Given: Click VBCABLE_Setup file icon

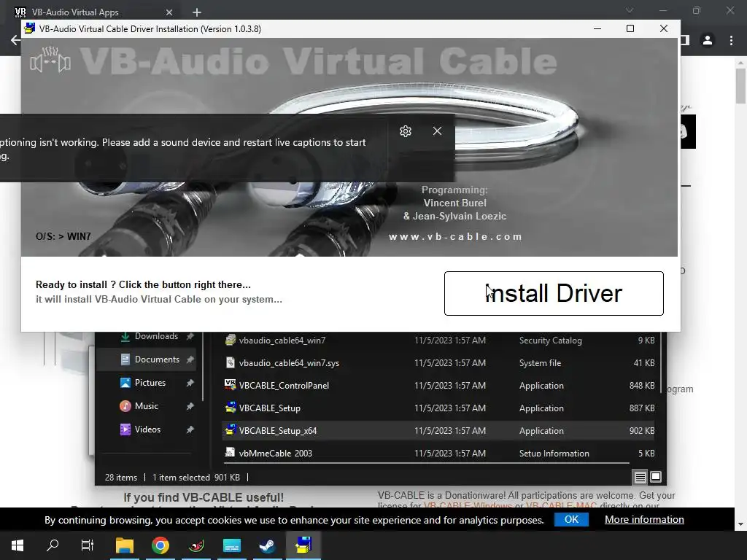Looking at the screenshot, I should [230, 408].
